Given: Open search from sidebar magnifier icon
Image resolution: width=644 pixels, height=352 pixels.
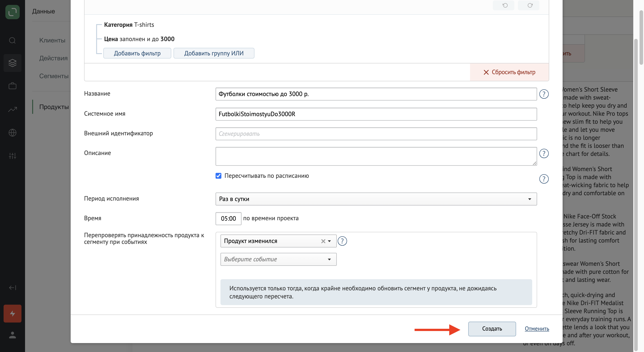Looking at the screenshot, I should click(12, 40).
